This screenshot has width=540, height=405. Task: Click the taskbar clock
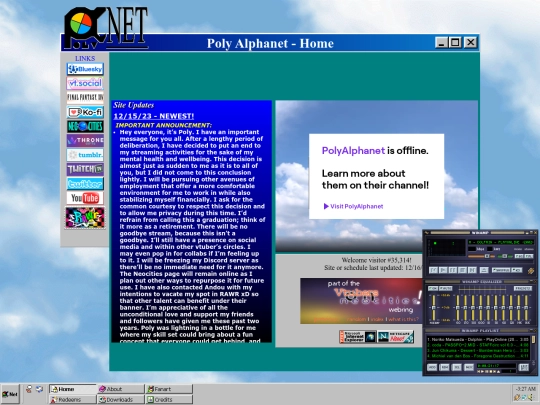525,389
